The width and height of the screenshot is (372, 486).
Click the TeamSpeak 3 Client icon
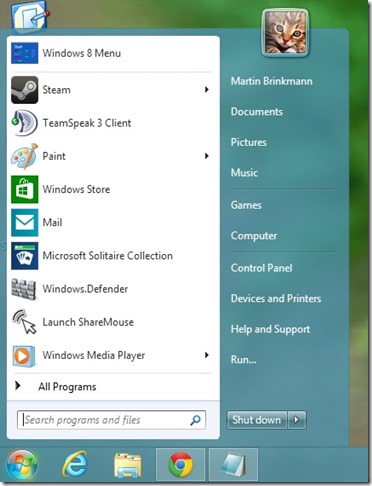pos(24,123)
